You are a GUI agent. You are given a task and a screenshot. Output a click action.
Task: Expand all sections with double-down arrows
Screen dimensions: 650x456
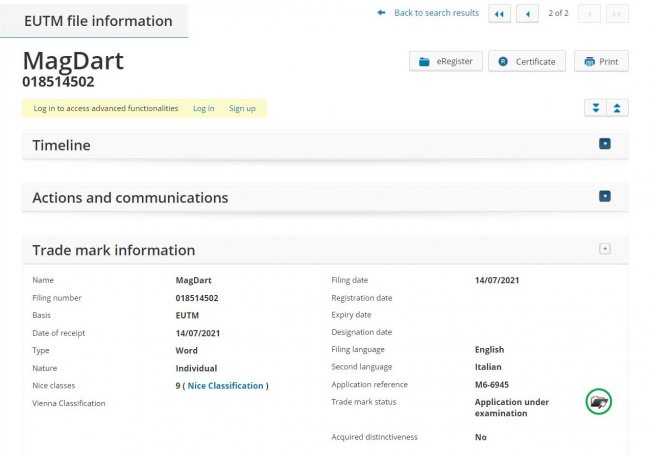point(595,108)
